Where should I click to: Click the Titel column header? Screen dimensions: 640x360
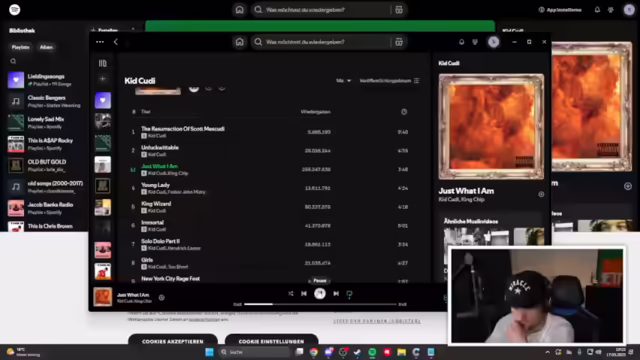click(x=146, y=112)
